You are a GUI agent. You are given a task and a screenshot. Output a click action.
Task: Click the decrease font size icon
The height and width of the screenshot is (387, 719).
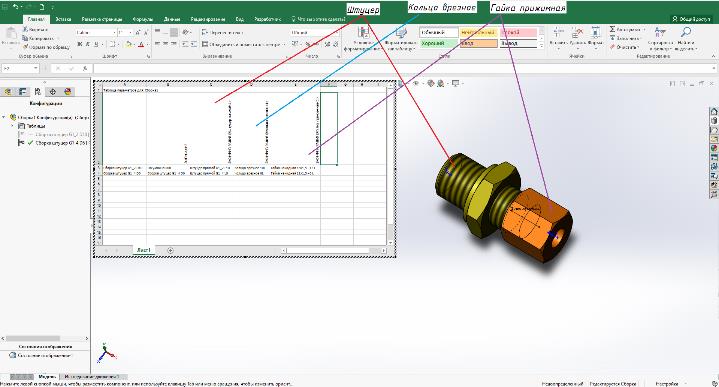(x=146, y=33)
